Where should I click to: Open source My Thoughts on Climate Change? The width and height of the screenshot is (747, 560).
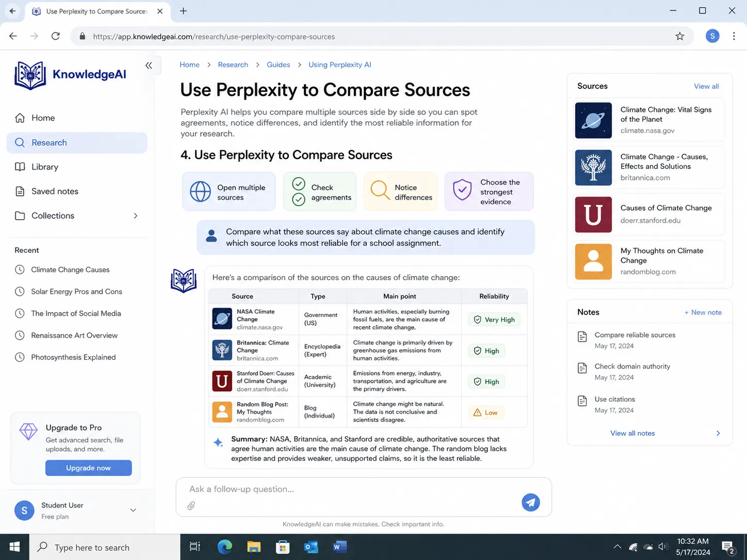649,261
